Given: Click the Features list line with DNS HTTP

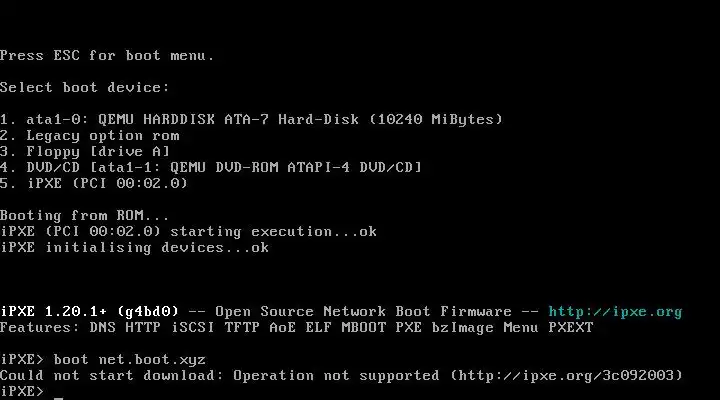Looking at the screenshot, I should click(297, 327).
